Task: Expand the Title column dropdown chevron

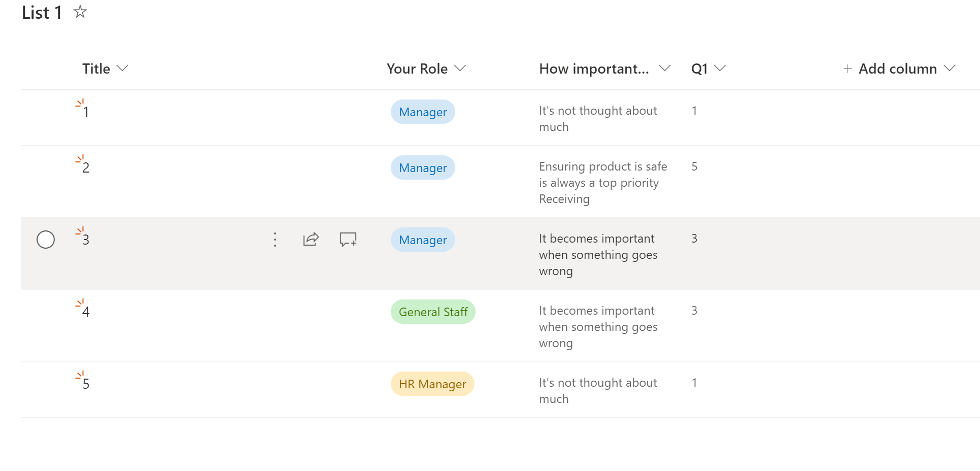Action: click(122, 68)
